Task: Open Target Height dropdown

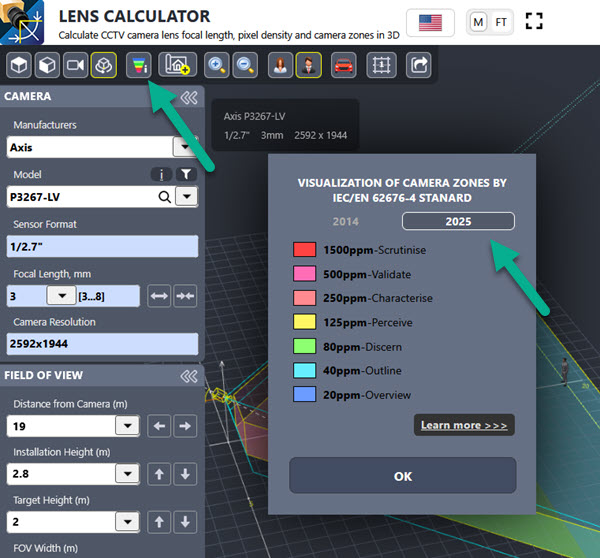Action: [x=127, y=522]
